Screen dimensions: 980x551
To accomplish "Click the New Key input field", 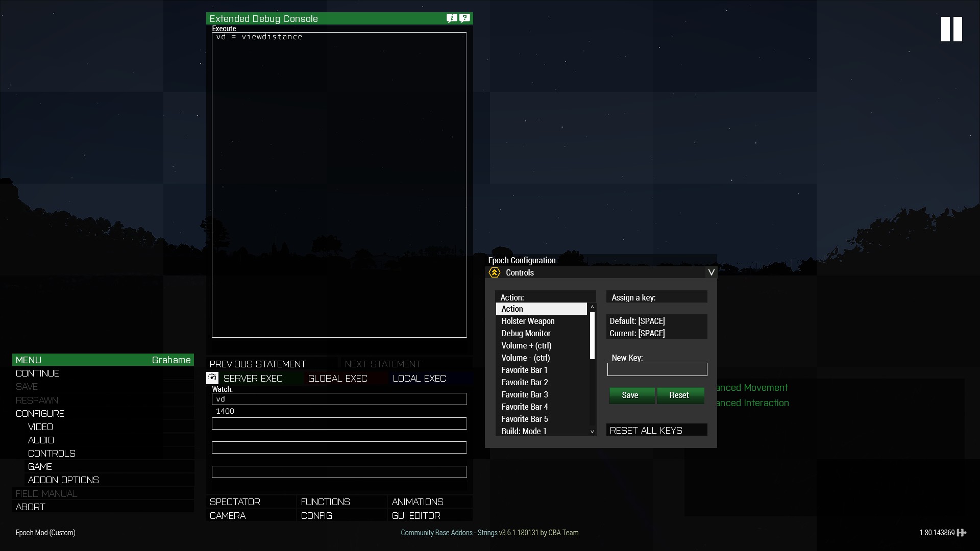I will click(657, 369).
